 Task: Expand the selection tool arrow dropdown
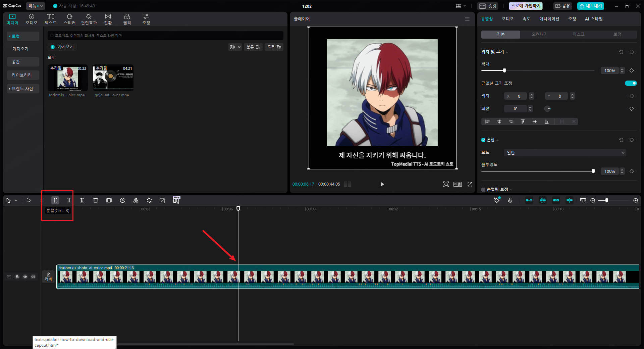16,201
